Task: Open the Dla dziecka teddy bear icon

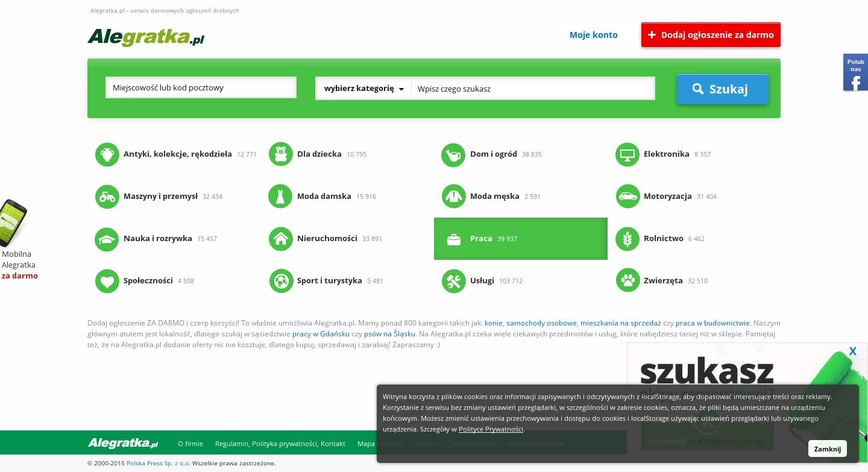Action: click(x=280, y=154)
